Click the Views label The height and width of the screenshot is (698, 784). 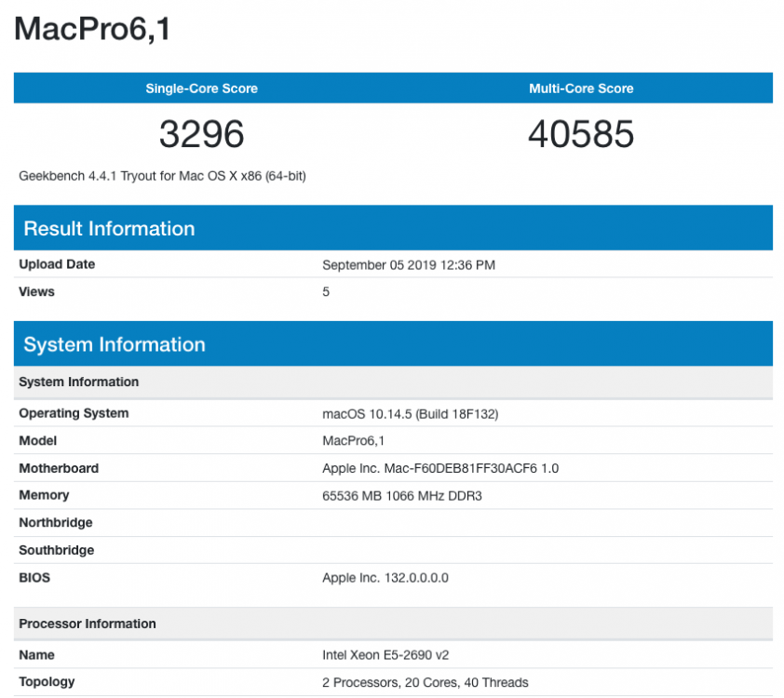click(x=36, y=292)
